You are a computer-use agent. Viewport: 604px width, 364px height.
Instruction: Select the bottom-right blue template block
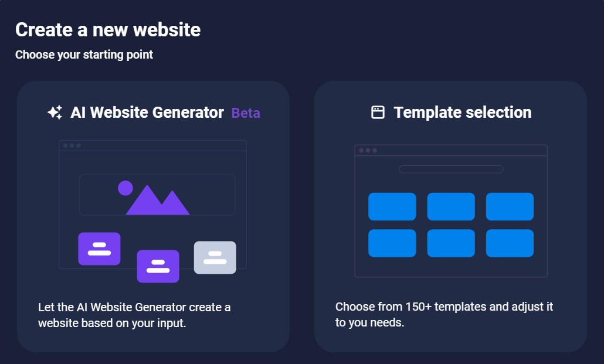pyautogui.click(x=510, y=243)
